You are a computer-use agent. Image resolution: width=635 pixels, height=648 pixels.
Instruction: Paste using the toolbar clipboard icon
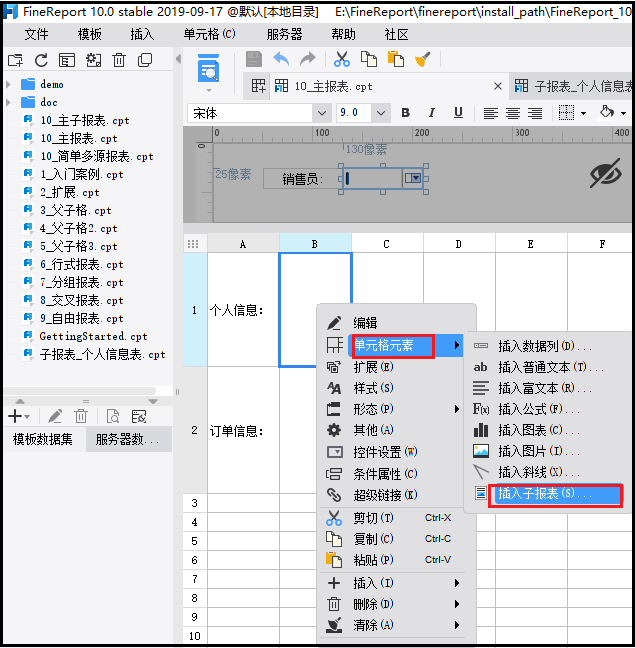(x=395, y=59)
